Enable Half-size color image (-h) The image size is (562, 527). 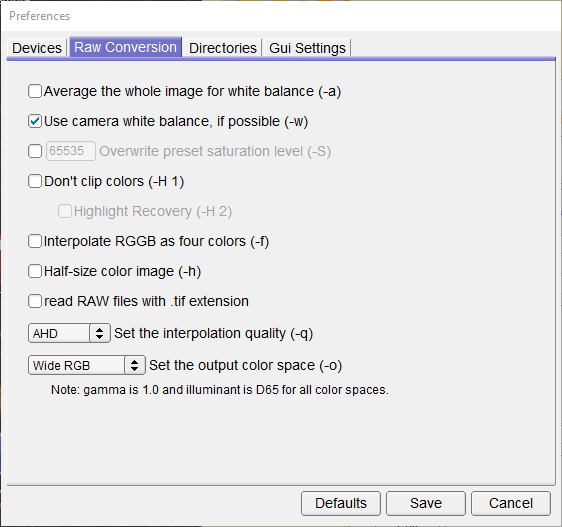pyautogui.click(x=35, y=271)
